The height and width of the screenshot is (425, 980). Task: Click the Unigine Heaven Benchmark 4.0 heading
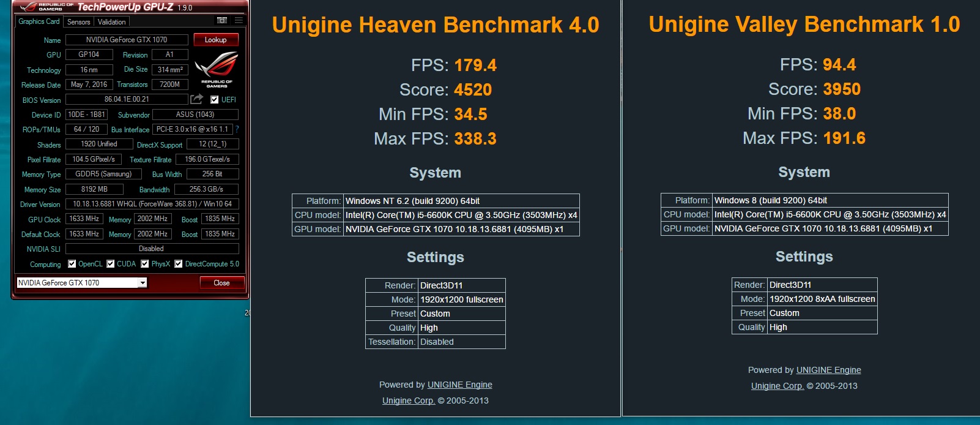[x=436, y=25]
